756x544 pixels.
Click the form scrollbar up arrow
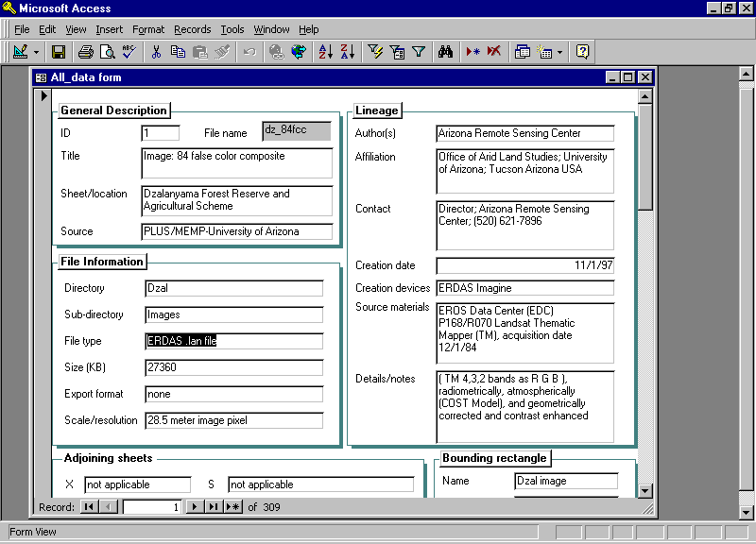(645, 96)
